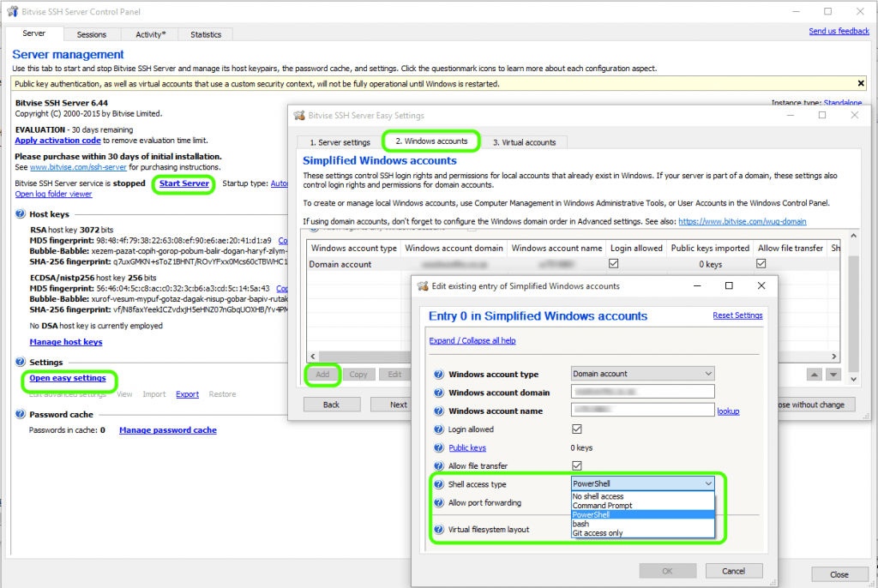
Task: Select the Domain account table row
Action: tap(573, 264)
